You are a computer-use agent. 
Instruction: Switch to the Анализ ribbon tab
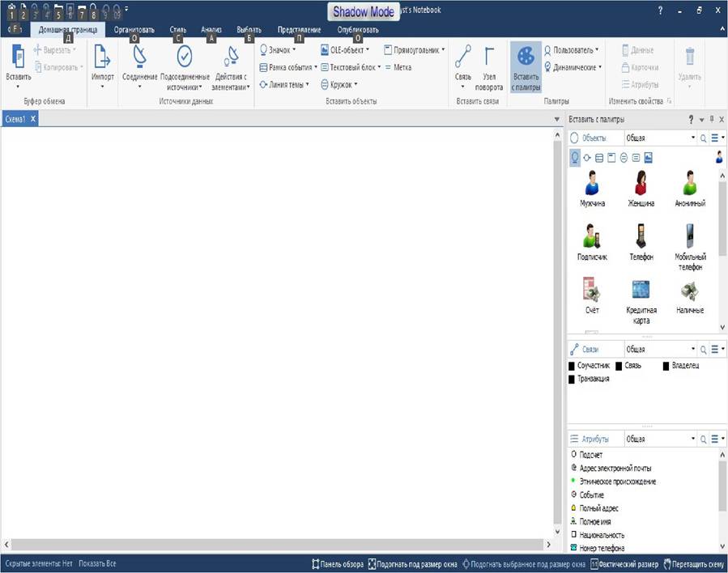coord(211,30)
